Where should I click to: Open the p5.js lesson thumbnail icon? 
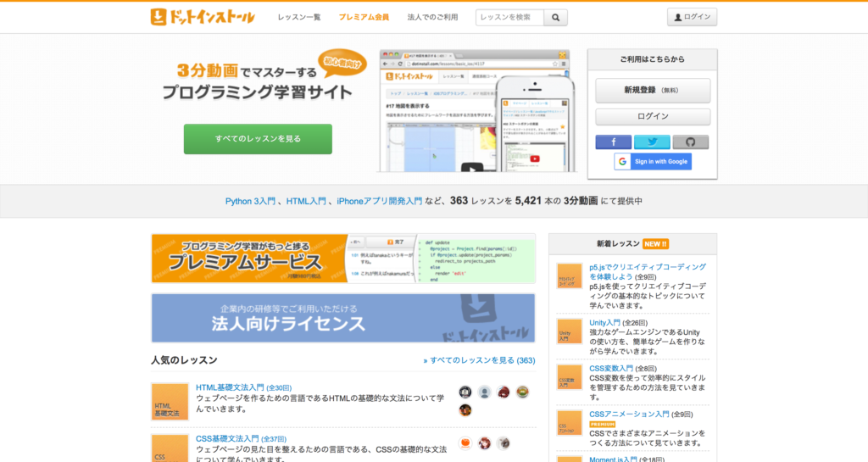pyautogui.click(x=569, y=276)
